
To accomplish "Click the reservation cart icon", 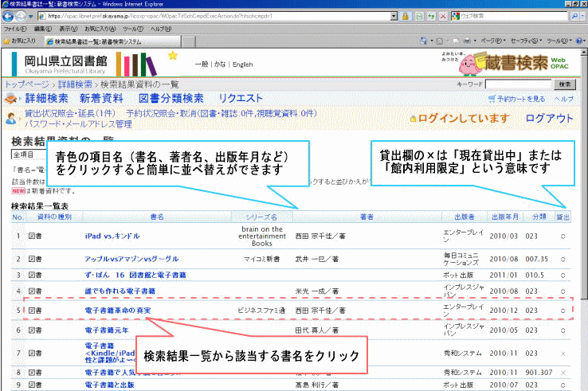I will point(491,99).
